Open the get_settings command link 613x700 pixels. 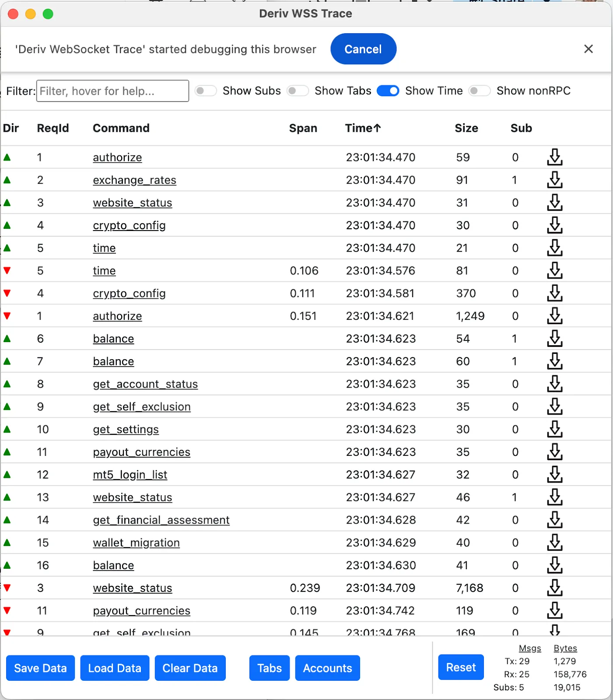tap(126, 430)
